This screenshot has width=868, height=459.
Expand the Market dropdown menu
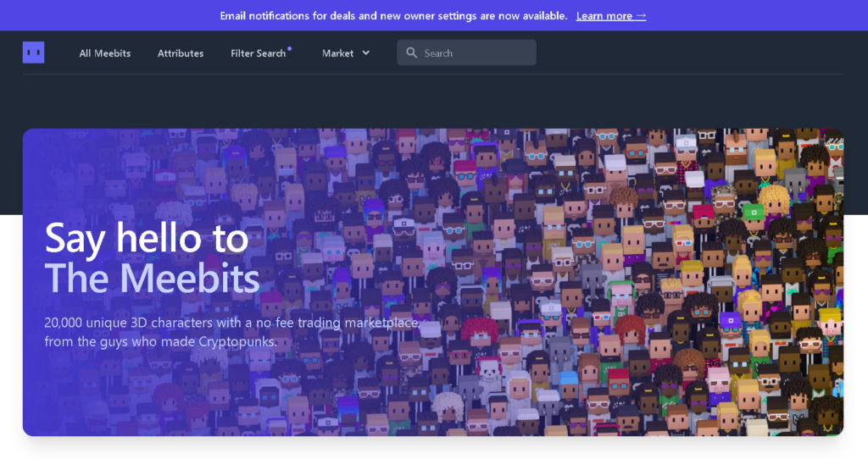click(346, 53)
